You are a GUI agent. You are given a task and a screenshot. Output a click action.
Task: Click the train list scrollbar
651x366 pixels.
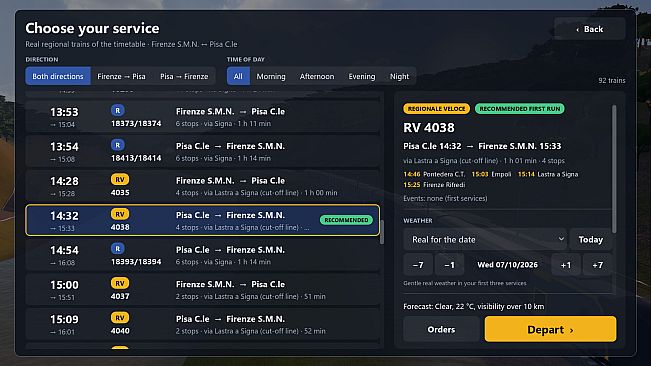pyautogui.click(x=382, y=232)
